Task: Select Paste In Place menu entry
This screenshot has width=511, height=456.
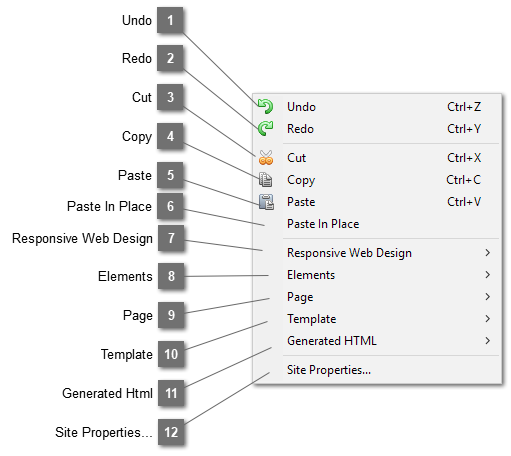Action: pos(377,224)
